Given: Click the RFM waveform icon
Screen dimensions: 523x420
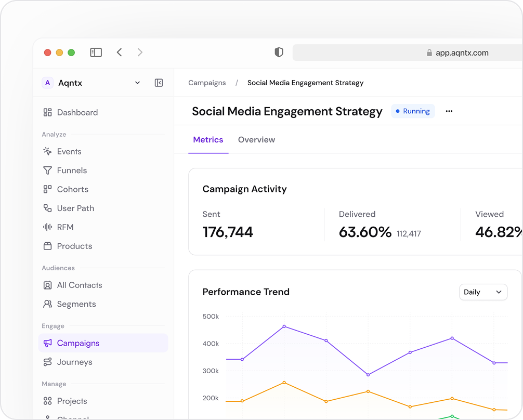Looking at the screenshot, I should pyautogui.click(x=47, y=227).
